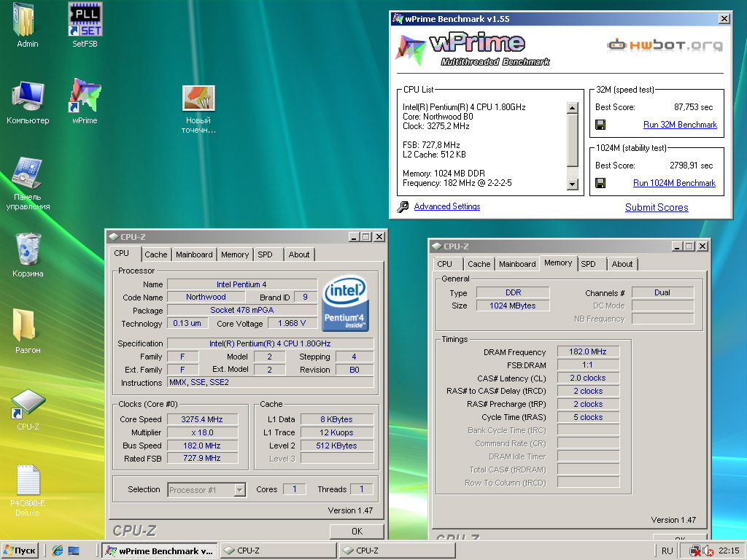
Task: Launch the SetFSB desktop shortcut
Action: point(85,26)
